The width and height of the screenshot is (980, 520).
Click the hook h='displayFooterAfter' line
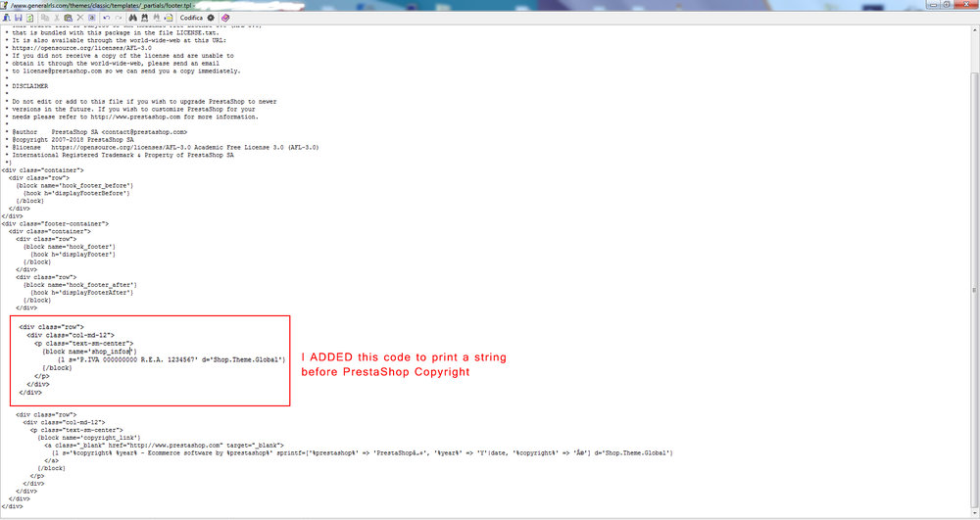point(82,292)
